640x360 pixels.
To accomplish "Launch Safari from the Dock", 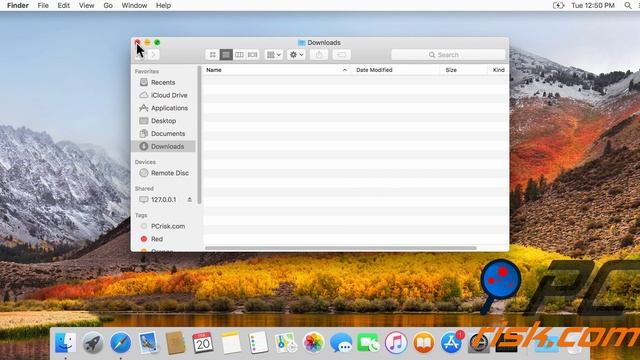I will click(x=121, y=342).
